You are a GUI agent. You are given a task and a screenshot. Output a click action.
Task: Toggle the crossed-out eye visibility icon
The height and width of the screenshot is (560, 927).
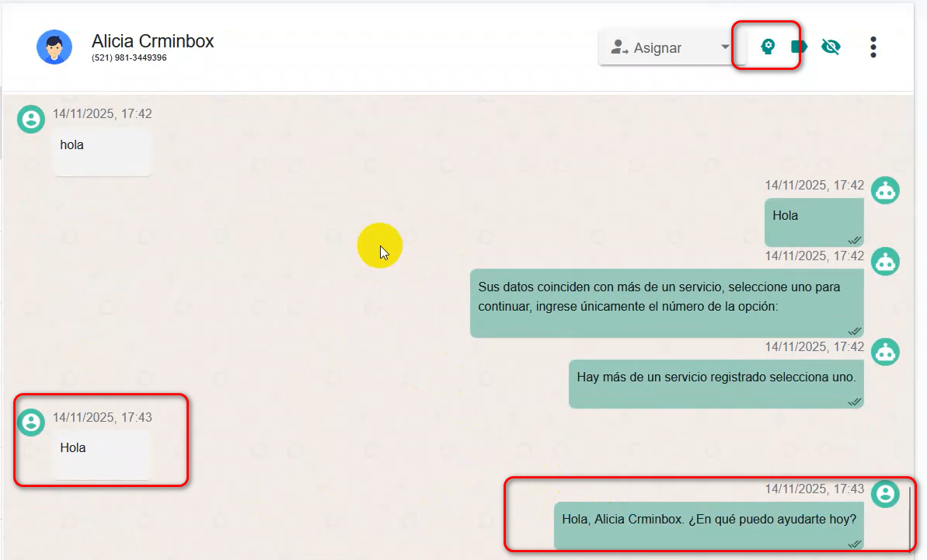[x=831, y=47]
